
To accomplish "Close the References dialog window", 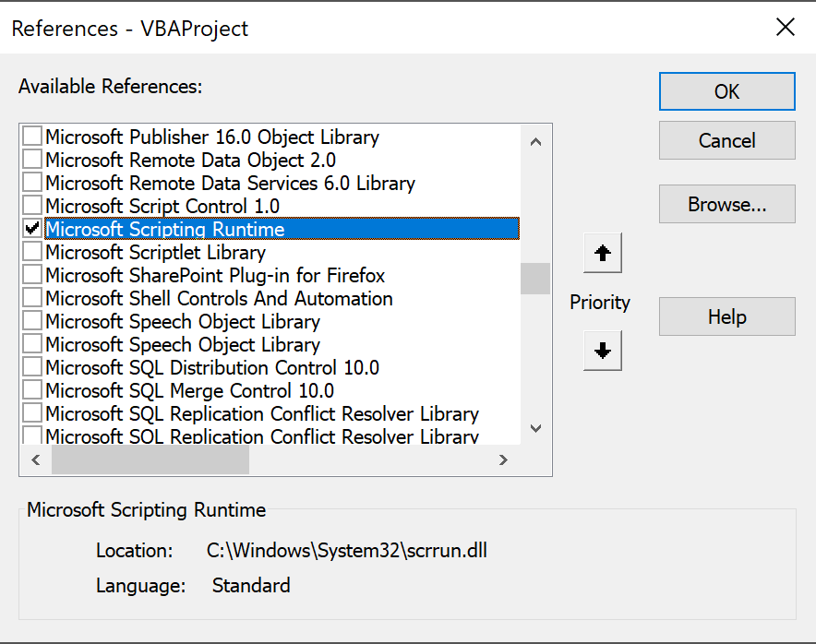I will [x=786, y=27].
